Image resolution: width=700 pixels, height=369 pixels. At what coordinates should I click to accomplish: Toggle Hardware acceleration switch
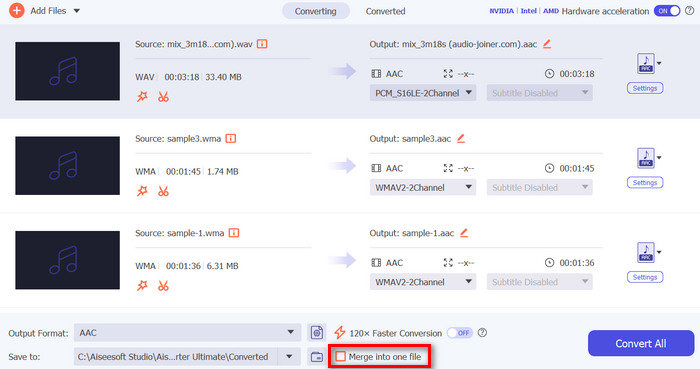pyautogui.click(x=667, y=11)
